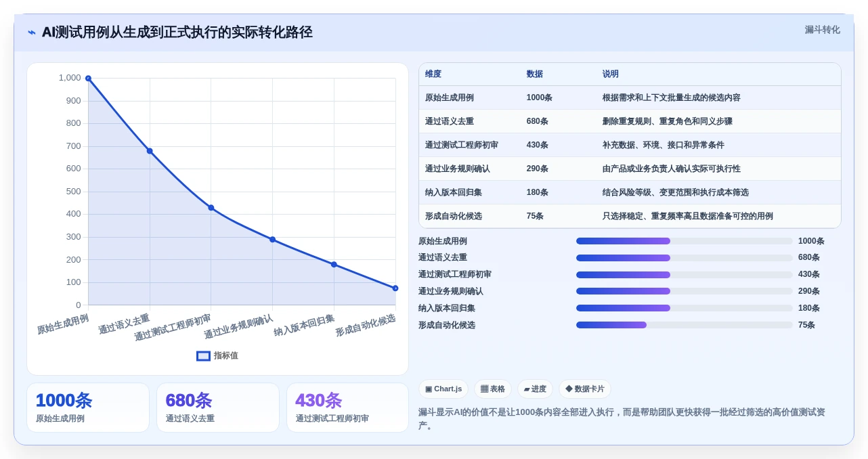Click y-axis label 500

point(73,192)
